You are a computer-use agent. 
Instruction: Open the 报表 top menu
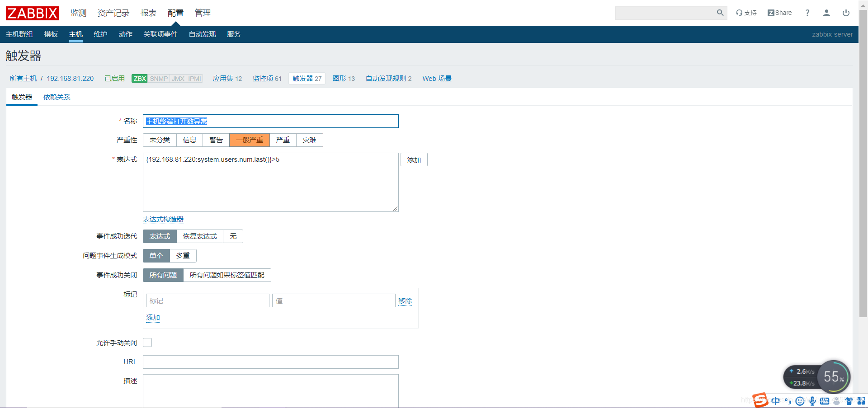[148, 13]
